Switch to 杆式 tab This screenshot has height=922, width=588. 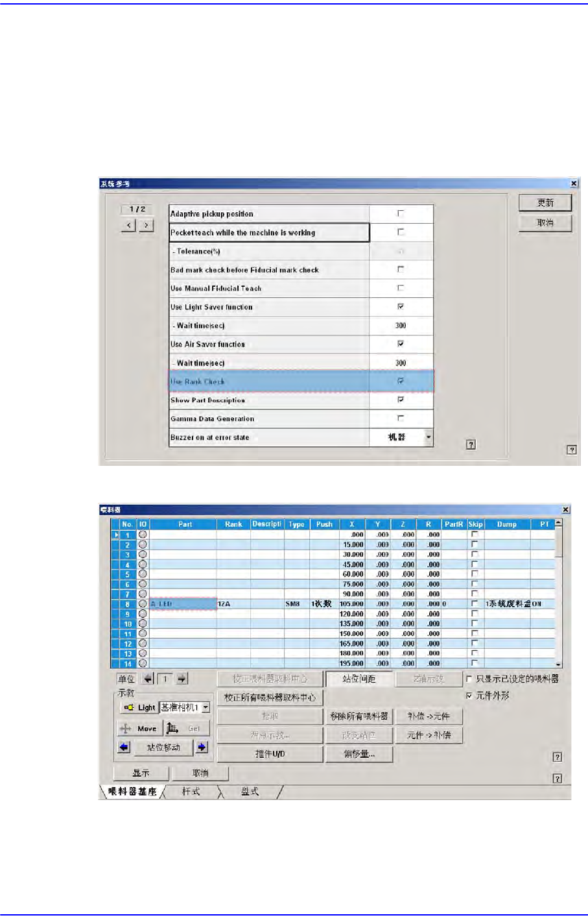(x=191, y=792)
